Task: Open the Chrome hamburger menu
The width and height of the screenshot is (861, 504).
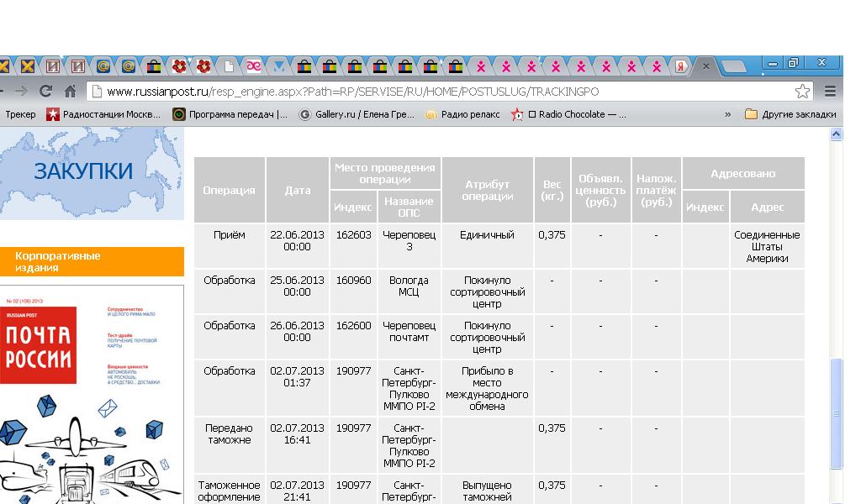Action: point(830,91)
